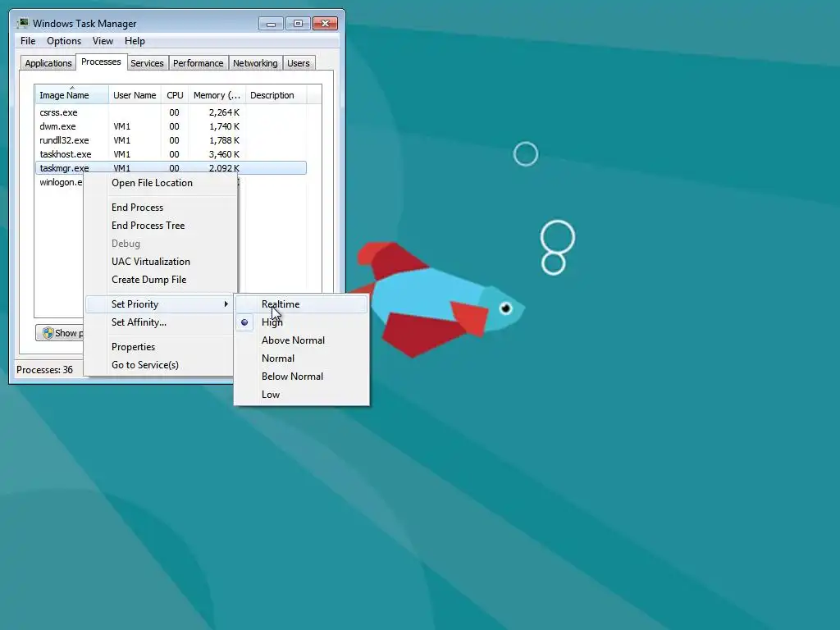Screen dimensions: 840x630
Task: Set priority to Low
Action: (x=302, y=395)
